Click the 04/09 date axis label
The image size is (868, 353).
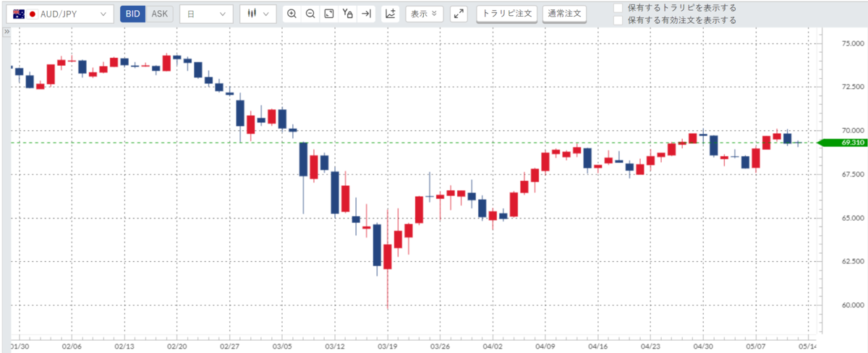(x=545, y=346)
